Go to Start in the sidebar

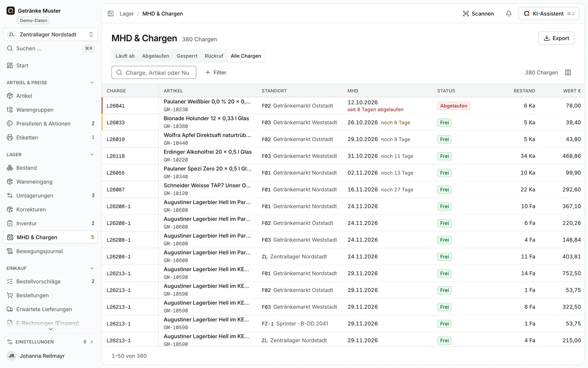(x=51, y=65)
